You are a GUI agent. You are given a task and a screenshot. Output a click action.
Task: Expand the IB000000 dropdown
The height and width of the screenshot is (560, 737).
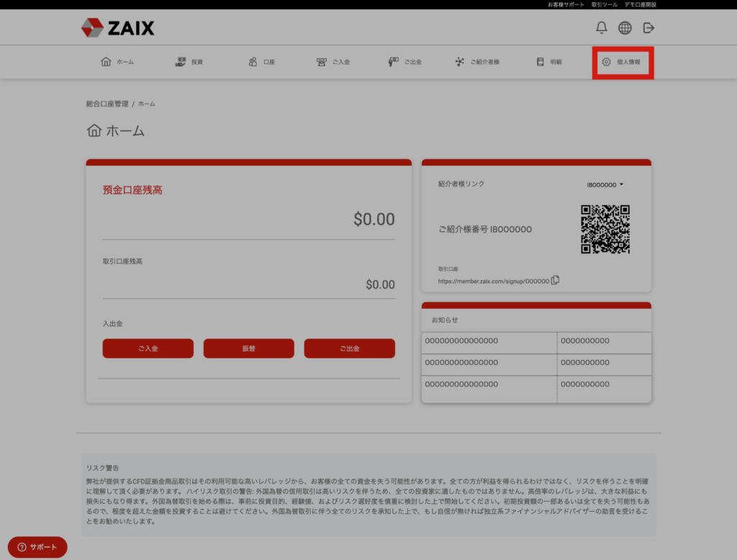pos(605,185)
